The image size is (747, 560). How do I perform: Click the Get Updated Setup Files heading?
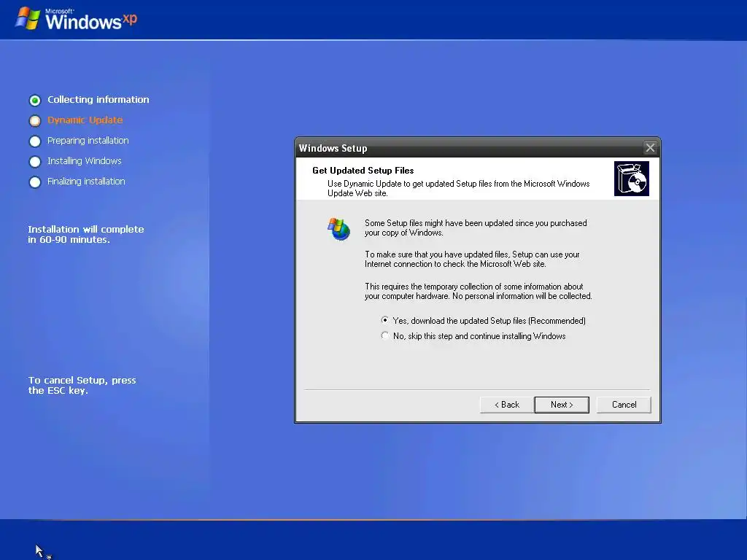click(x=363, y=171)
